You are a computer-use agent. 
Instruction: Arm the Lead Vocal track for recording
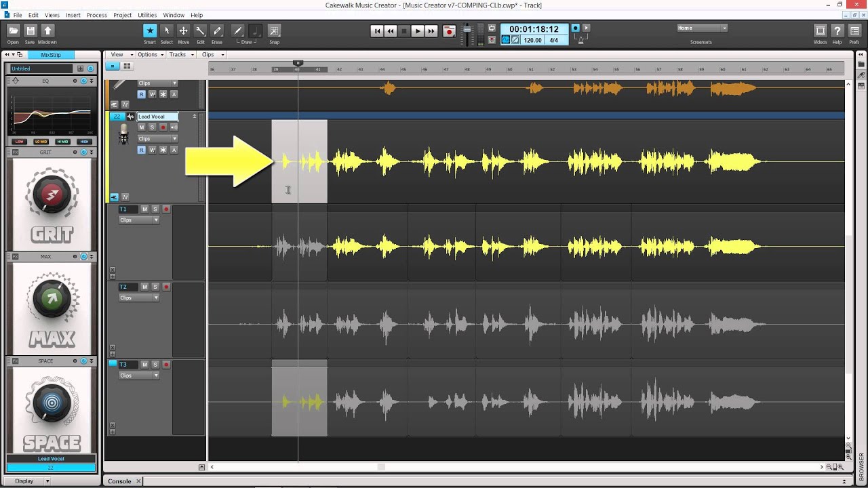click(x=163, y=127)
